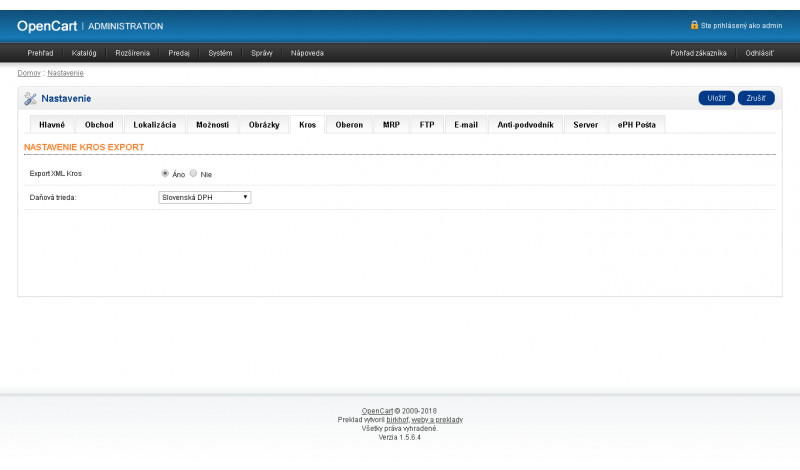
Task: Open the Daňová trieda dropdown
Action: [x=205, y=197]
